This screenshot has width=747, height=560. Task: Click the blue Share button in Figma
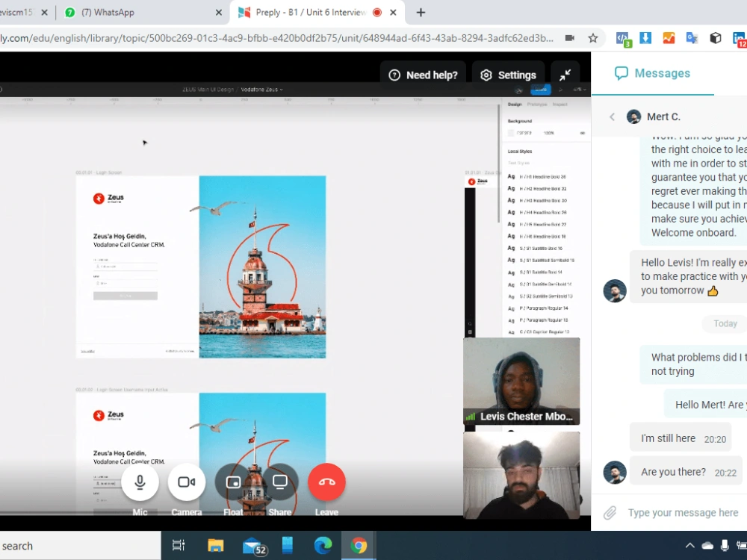[x=541, y=90]
